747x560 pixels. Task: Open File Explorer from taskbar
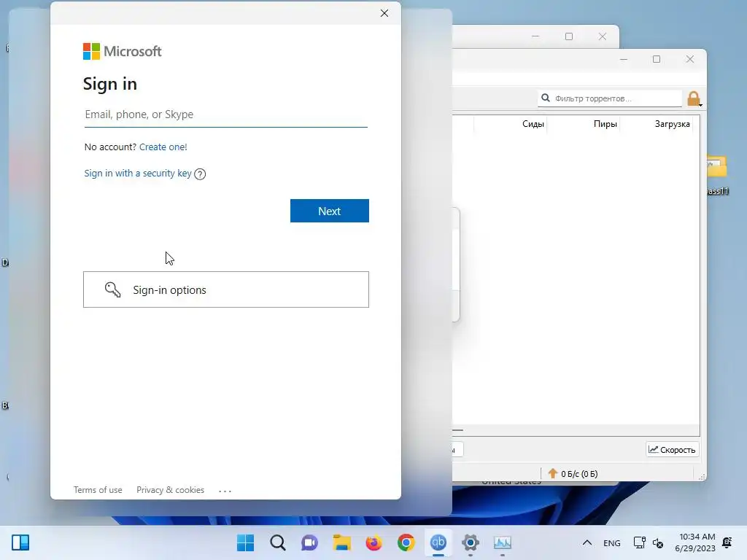[x=341, y=542]
